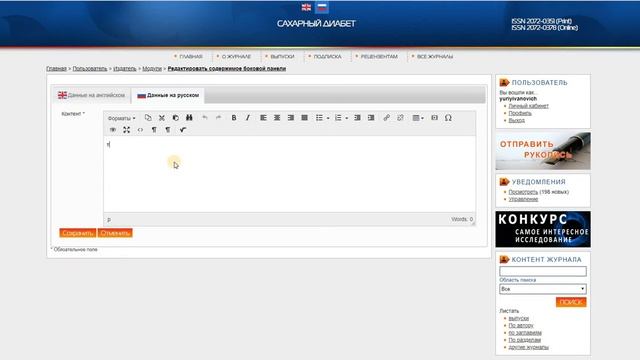Justify the text
The width and height of the screenshot is (640, 360).
point(304,118)
